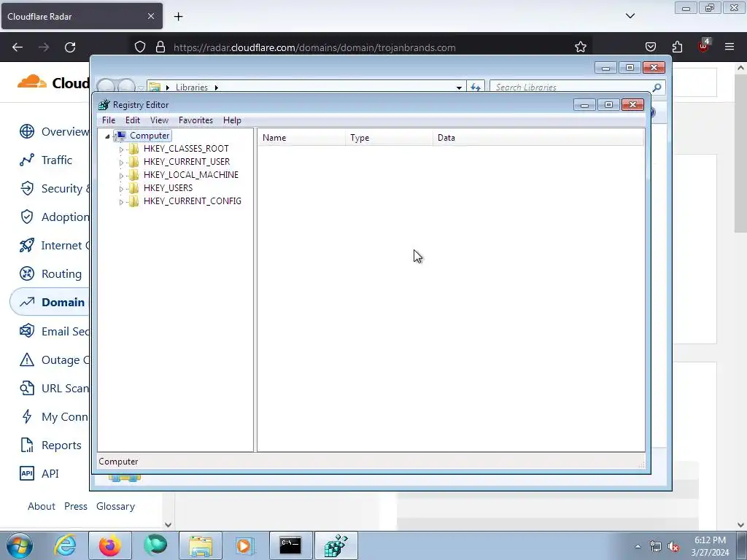
Task: Select the HKEY_CURRENT_CONFIG folder icon
Action: (x=134, y=201)
